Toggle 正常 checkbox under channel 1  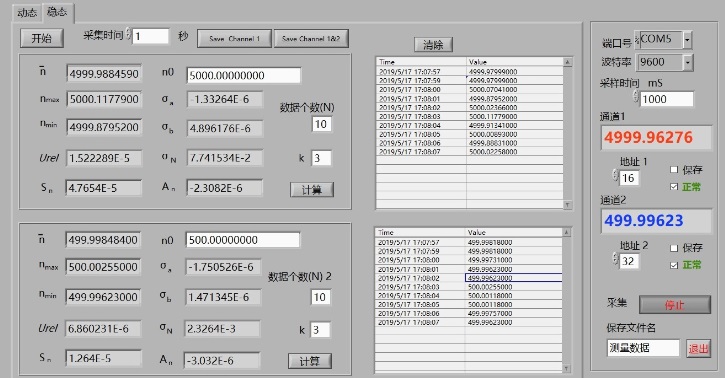[x=674, y=187]
